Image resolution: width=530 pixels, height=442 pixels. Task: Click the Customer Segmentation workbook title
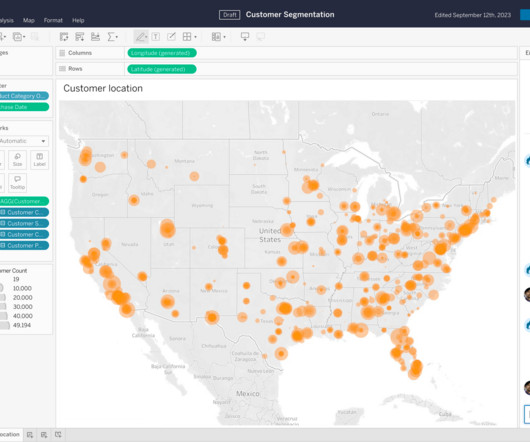[290, 15]
